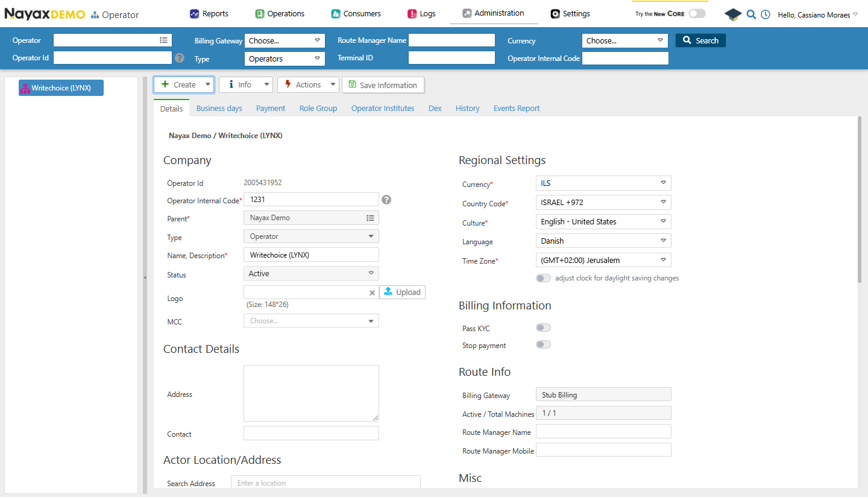The image size is (868, 497).
Task: Enable the Stop payment switch
Action: pyautogui.click(x=543, y=345)
